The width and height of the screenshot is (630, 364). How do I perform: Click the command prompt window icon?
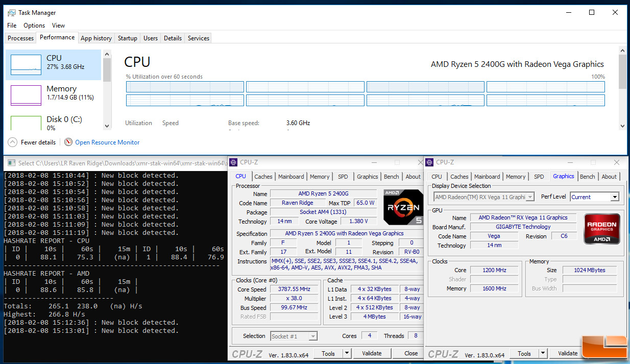click(x=10, y=163)
